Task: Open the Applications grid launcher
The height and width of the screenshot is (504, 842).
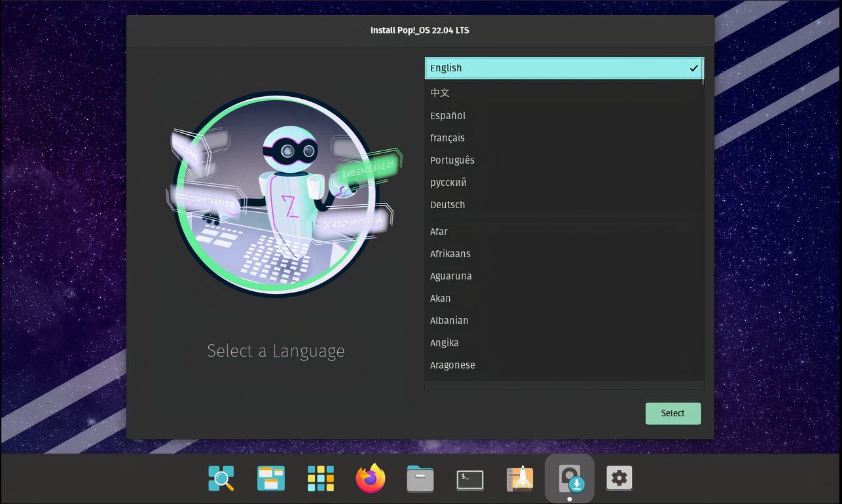Action: (x=320, y=478)
